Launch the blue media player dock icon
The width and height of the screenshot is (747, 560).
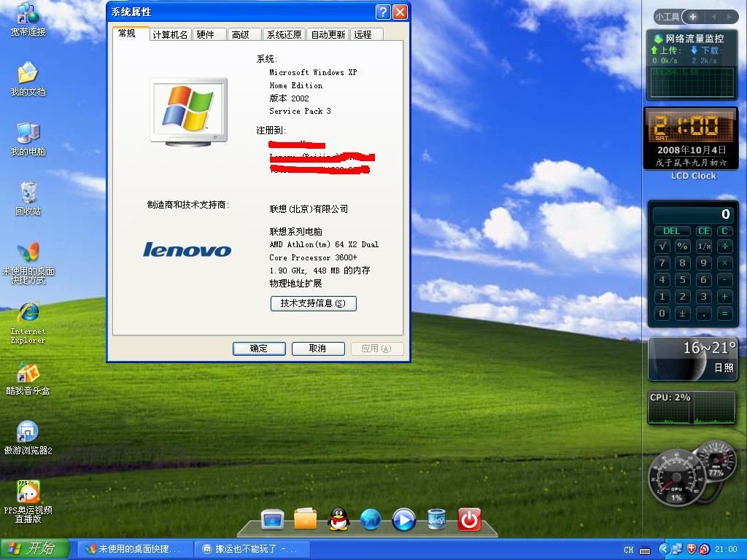(x=403, y=519)
